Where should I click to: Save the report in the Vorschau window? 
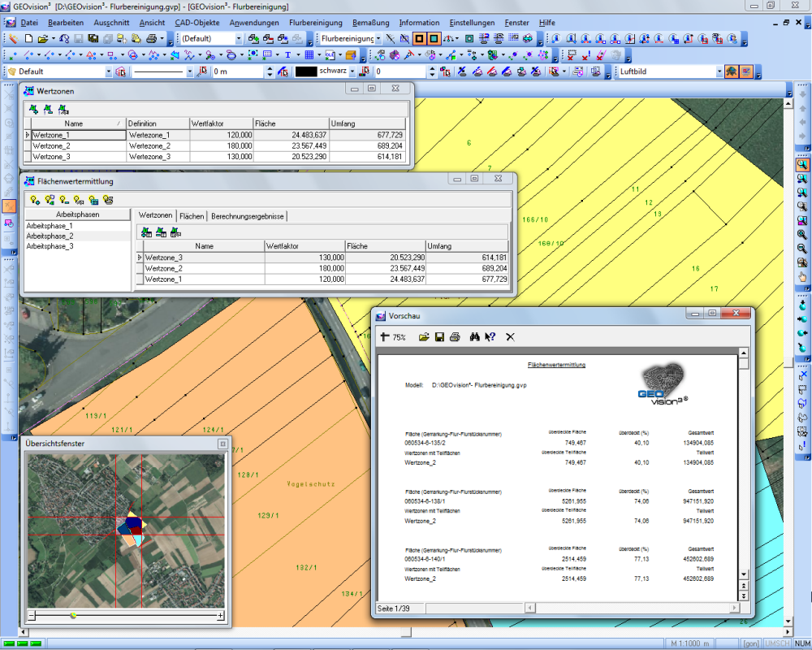439,337
